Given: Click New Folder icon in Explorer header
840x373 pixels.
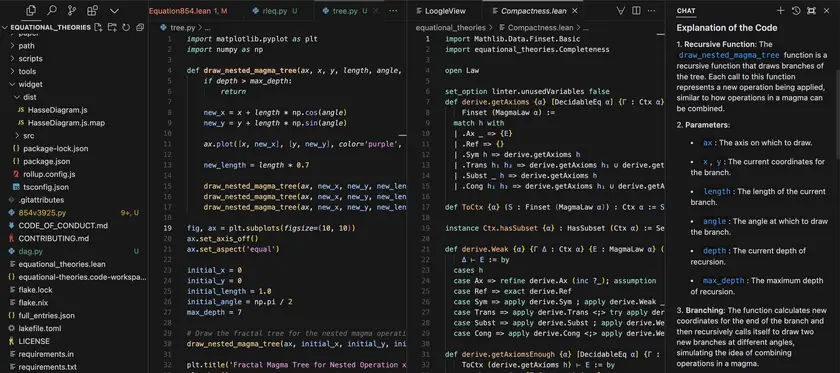Looking at the screenshot, I should 112,27.
